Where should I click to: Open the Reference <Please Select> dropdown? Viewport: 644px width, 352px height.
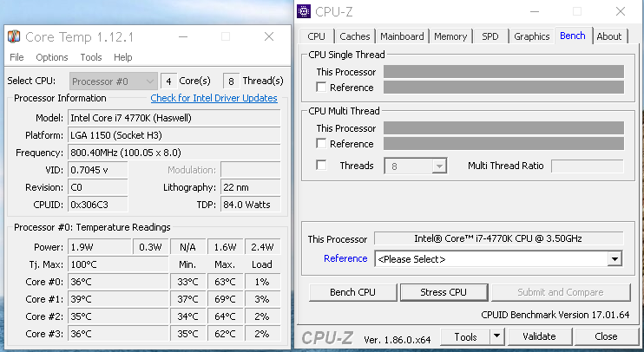(x=498, y=259)
